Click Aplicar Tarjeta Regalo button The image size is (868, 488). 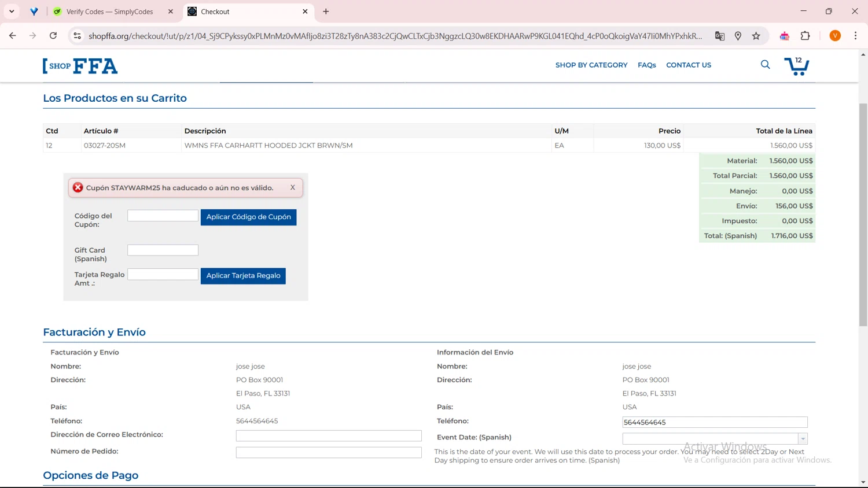tap(243, 276)
